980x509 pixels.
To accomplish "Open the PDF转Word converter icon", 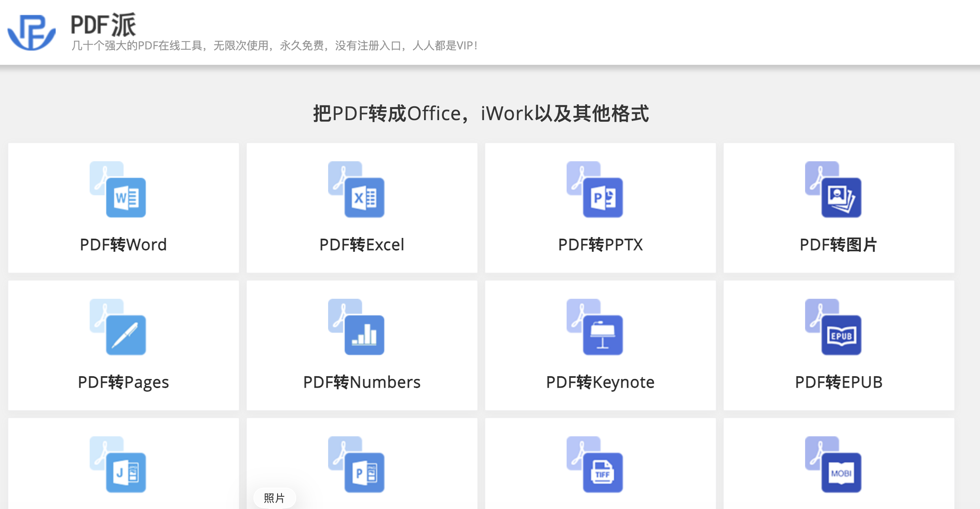I will pyautogui.click(x=118, y=189).
